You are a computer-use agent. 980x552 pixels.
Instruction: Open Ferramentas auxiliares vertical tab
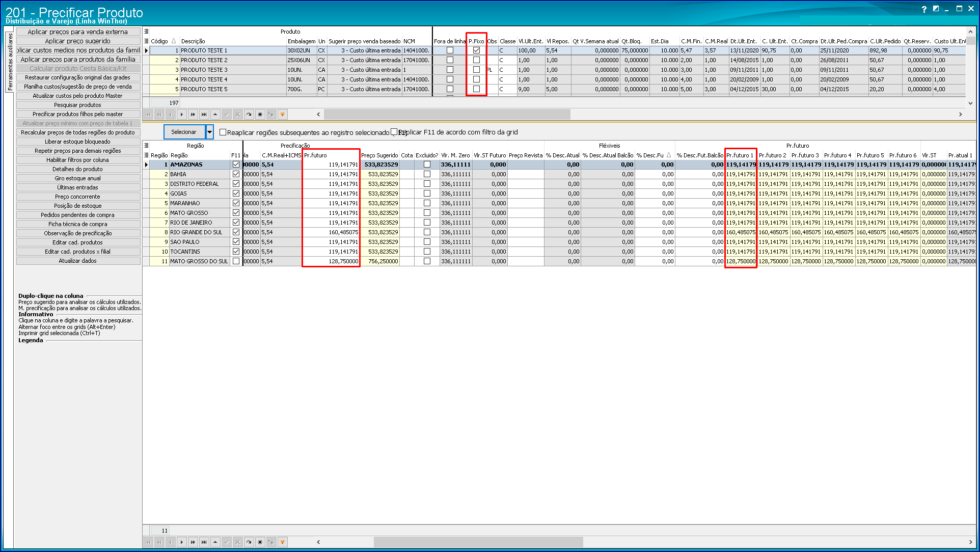10,62
